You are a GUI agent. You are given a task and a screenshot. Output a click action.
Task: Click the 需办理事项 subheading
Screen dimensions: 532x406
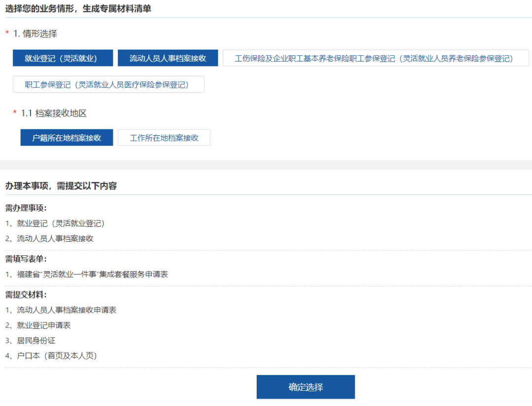pos(26,208)
